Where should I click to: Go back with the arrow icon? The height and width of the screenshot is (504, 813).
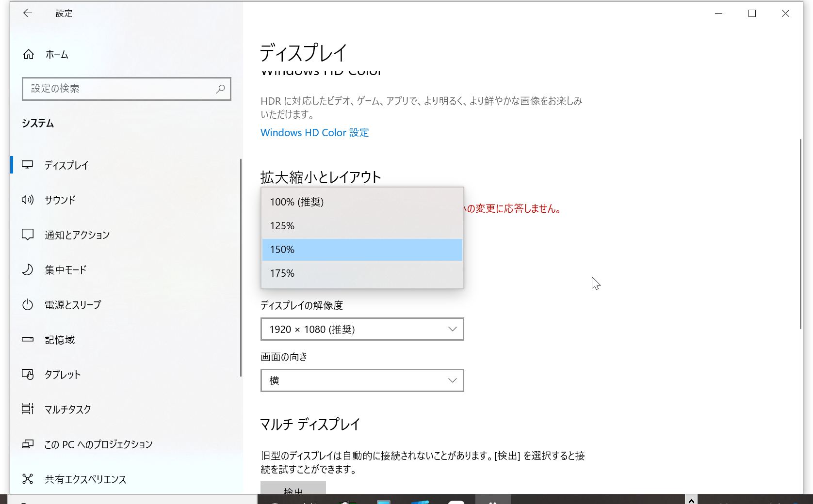[x=28, y=13]
